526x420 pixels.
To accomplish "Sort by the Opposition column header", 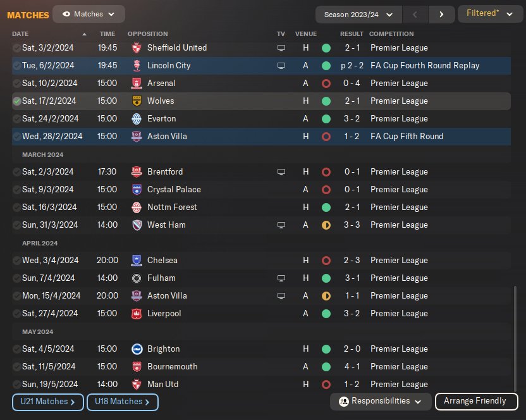I will click(x=147, y=34).
